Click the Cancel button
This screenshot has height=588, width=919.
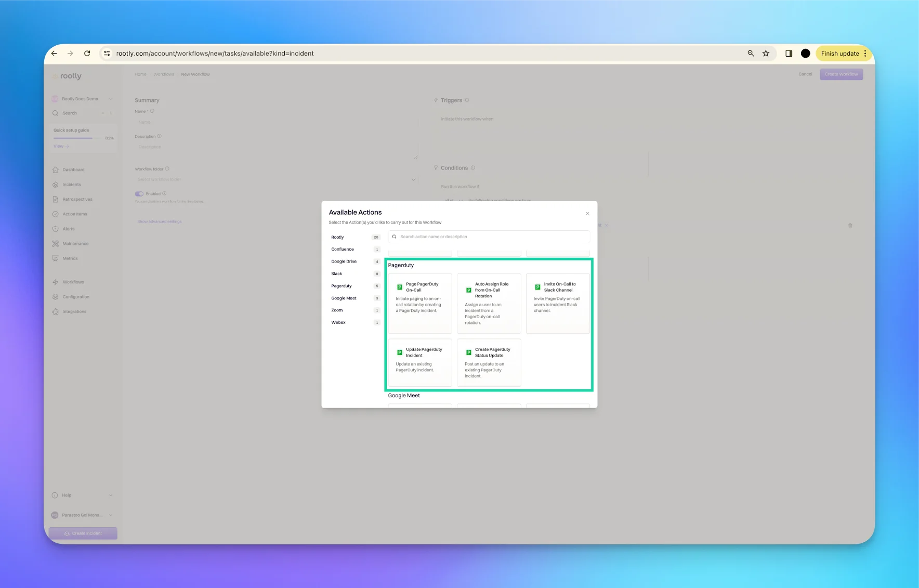tap(805, 74)
